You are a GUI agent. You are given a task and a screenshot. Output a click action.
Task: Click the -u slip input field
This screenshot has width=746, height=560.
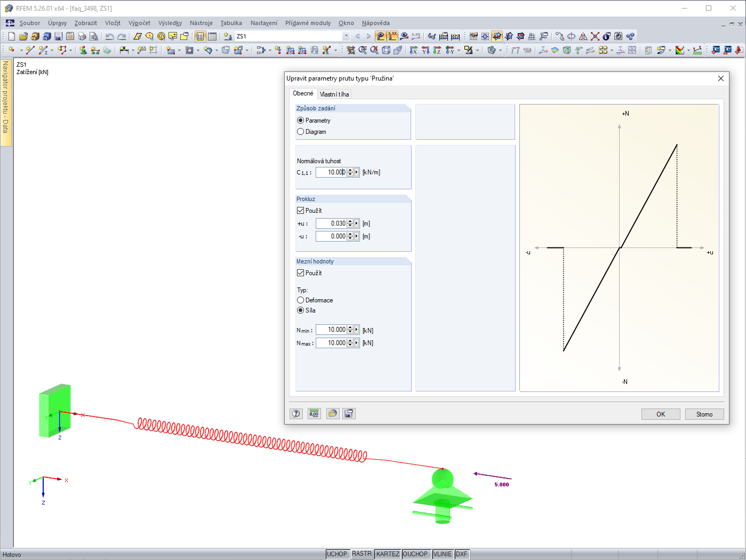coord(331,236)
